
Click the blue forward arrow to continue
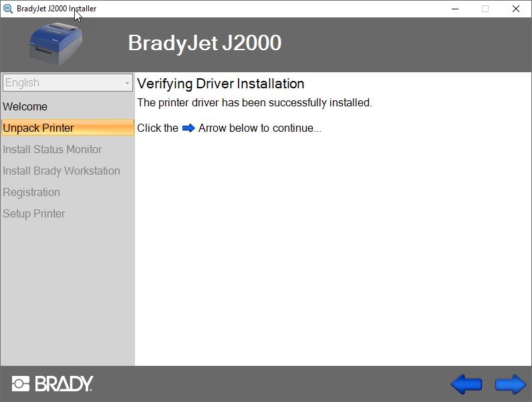point(511,385)
